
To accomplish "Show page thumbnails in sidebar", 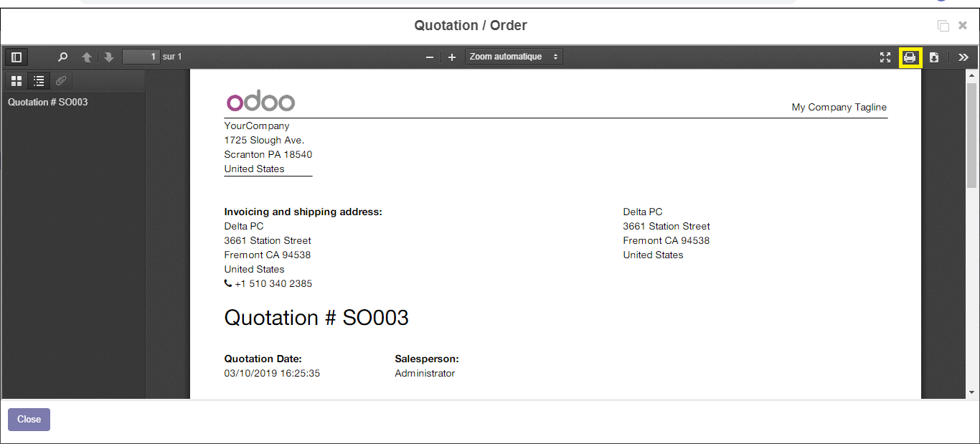I will 17,81.
